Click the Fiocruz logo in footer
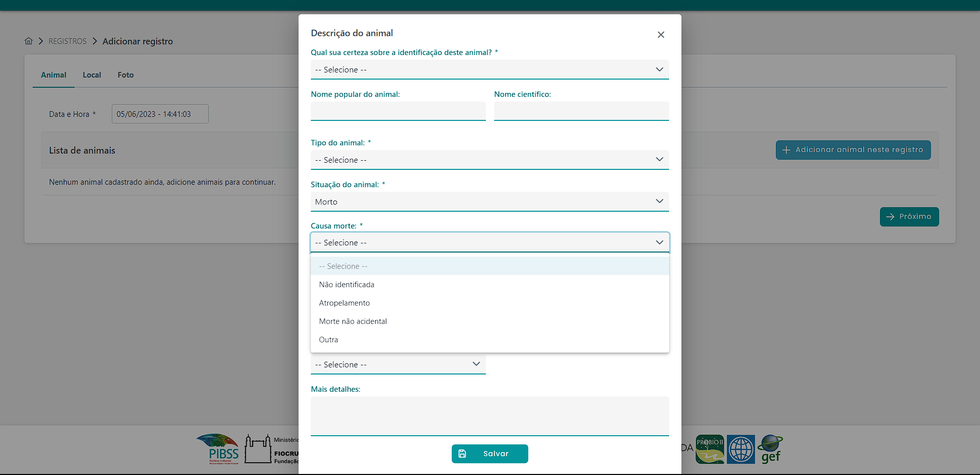The height and width of the screenshot is (475, 980). coord(271,449)
